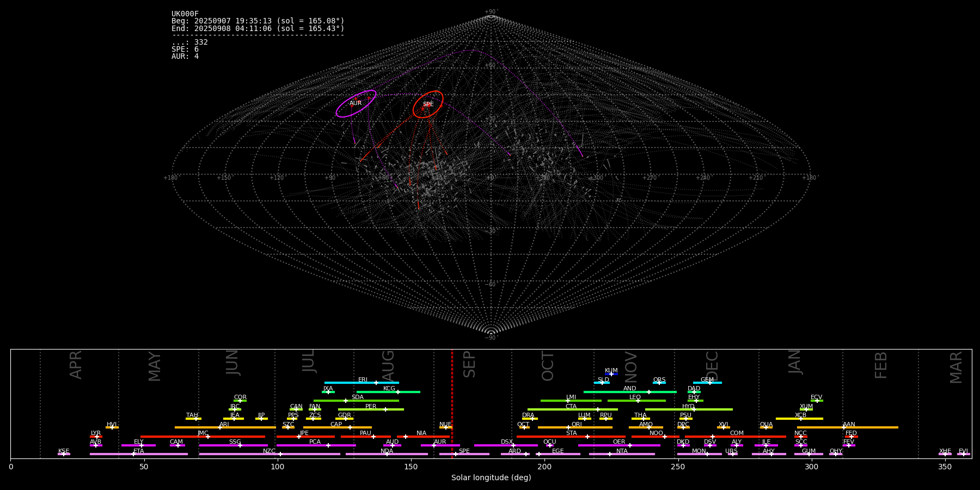Click the 'SPE: 6' count in header
This screenshot has width=980, height=490.
tap(185, 49)
